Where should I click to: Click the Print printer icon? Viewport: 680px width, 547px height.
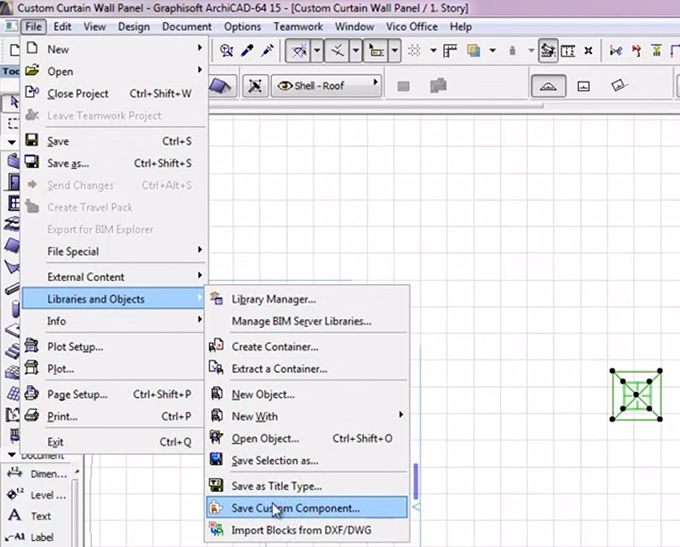[x=32, y=415]
